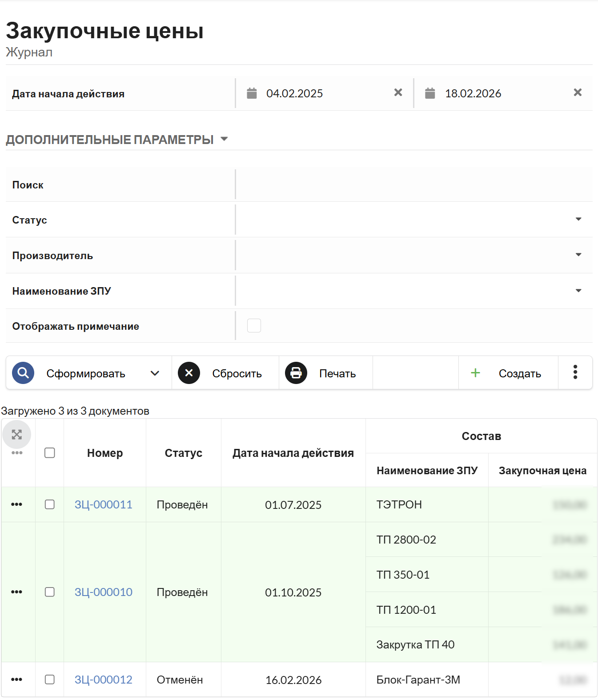Toggle the Отображать примечание checkbox
This screenshot has width=598, height=700.
[254, 326]
